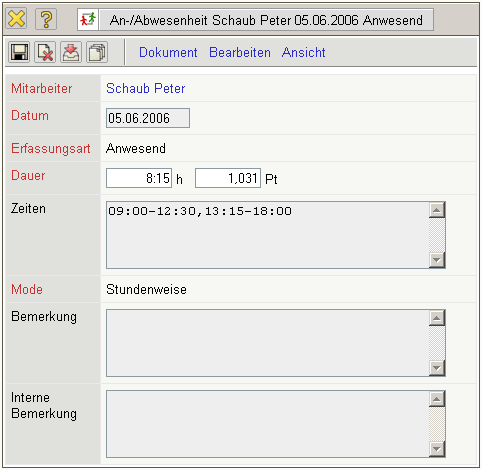Click the Zeiten scrollbar down arrow
Screen dimensions: 482x470
click(437, 260)
